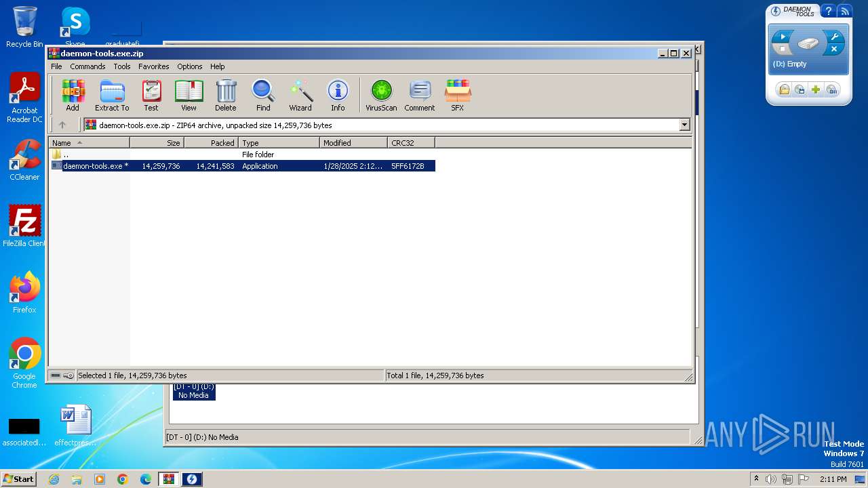Select the parent folder '..' row

(243, 155)
